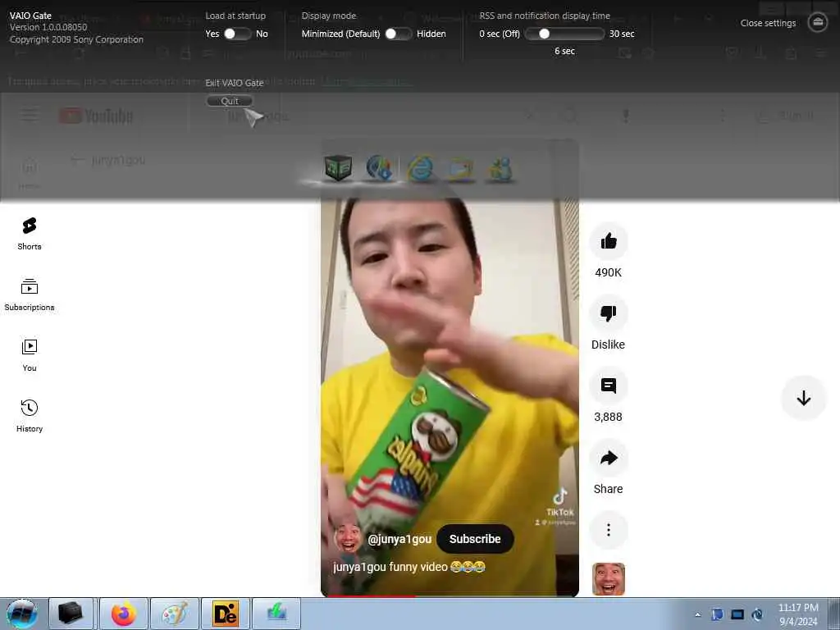Open Paint from the taskbar
The width and height of the screenshot is (840, 630).
[x=175, y=614]
